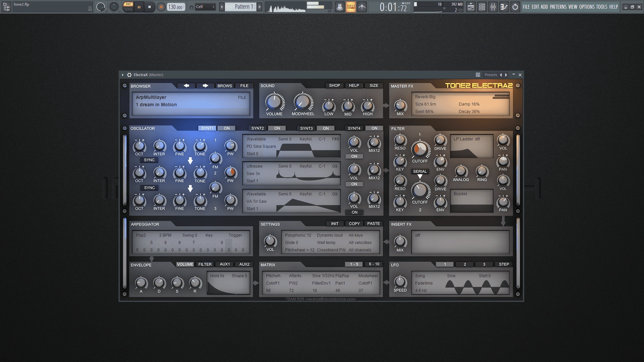644x362 pixels.
Task: Toggle PAT/SONG mode switch
Action: (128, 7)
